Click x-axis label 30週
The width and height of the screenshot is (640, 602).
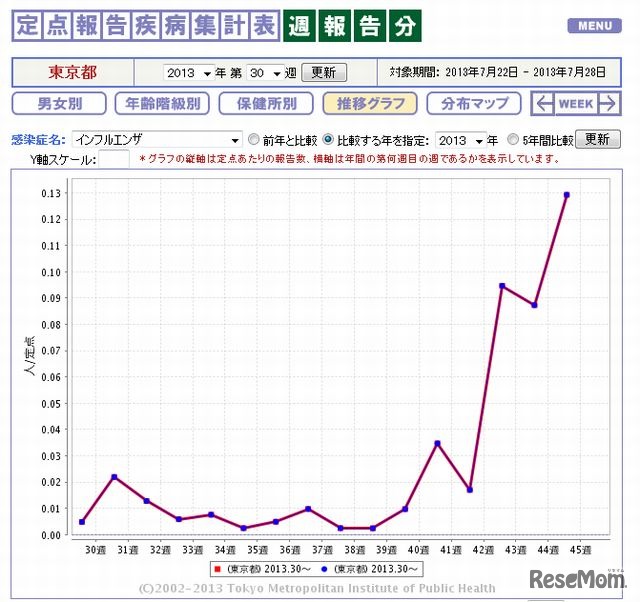(96, 550)
